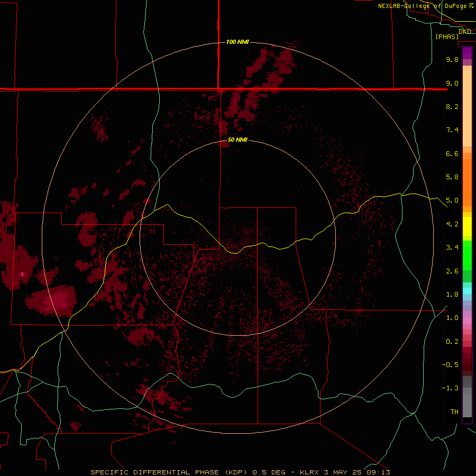Click the yellow band of the color bar
The width and height of the screenshot is (476, 476).
[467, 226]
